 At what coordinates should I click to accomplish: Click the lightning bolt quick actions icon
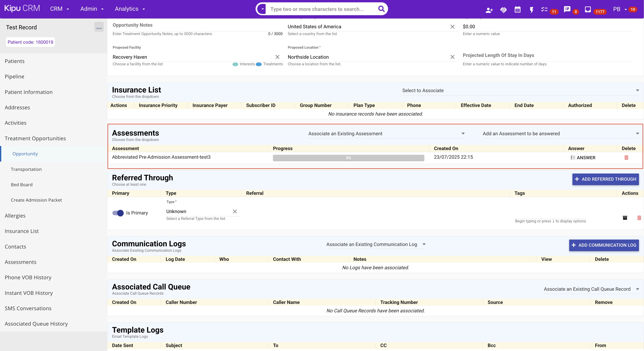531,10
